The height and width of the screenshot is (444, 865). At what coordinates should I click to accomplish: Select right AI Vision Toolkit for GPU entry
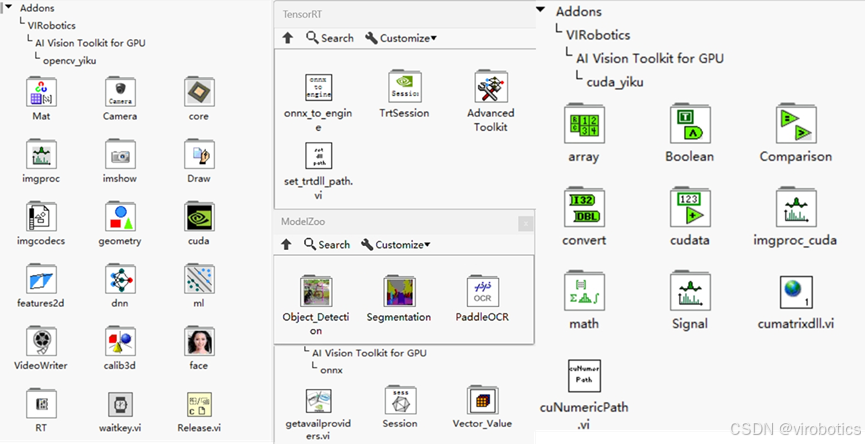(650, 58)
